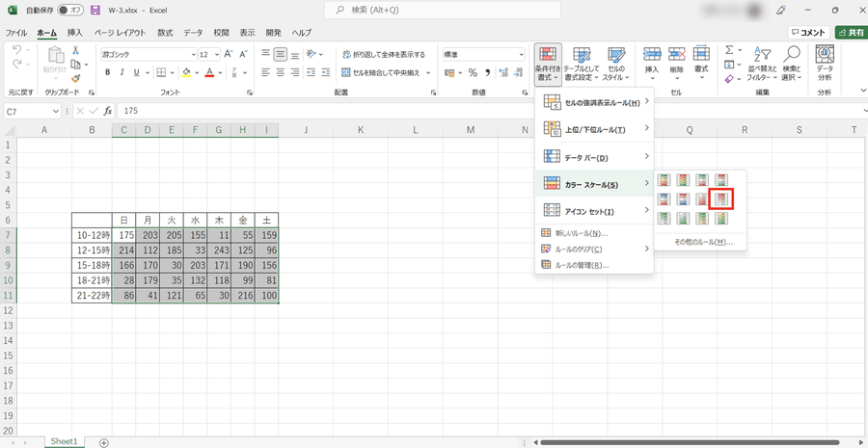868x448 pixels.
Task: Click the insert function fx icon
Action: (x=108, y=111)
